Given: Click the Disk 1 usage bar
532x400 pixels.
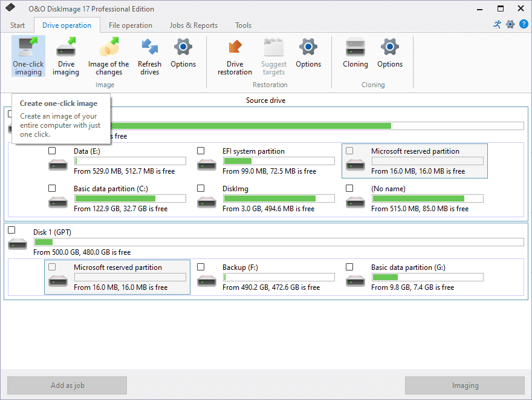Looking at the screenshot, I should (279, 242).
